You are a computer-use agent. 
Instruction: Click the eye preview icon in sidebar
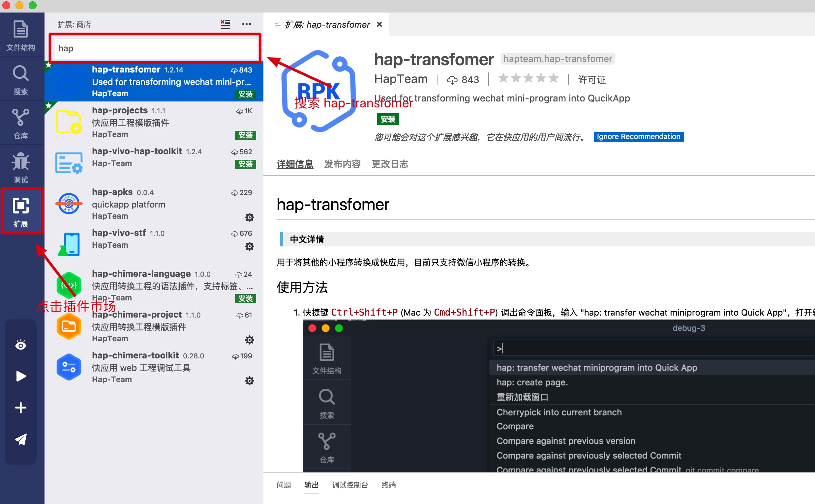21,345
